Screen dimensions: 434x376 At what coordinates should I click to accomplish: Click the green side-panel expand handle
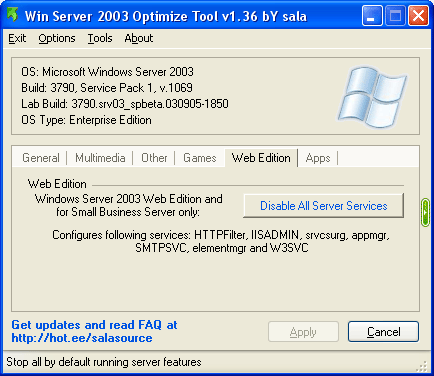pos(425,212)
